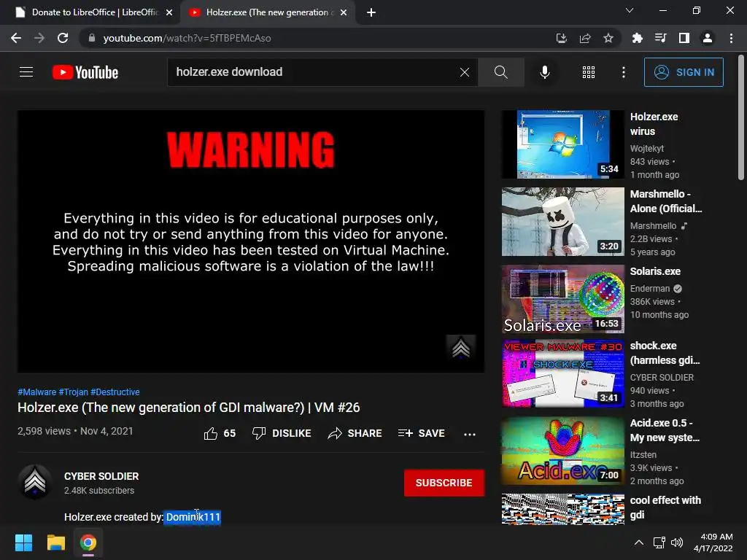Open Chrome profile icon
Image resolution: width=747 pixels, height=560 pixels.
pos(708,38)
